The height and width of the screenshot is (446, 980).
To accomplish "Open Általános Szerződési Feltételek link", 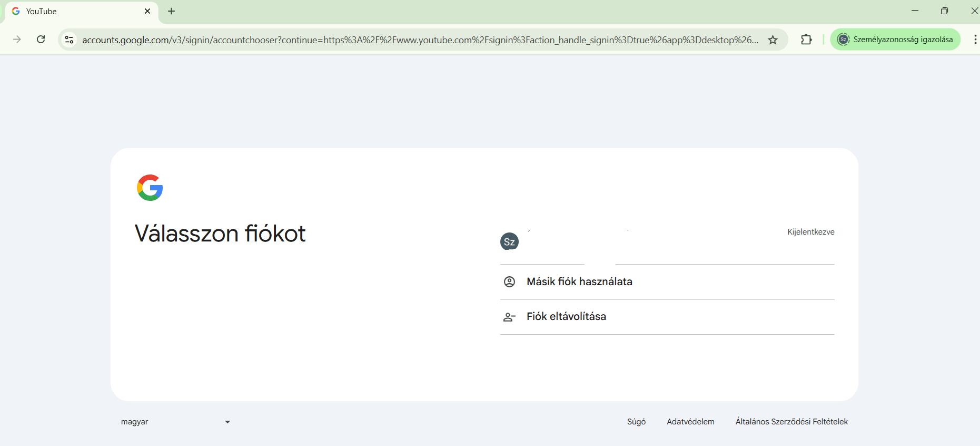I will pyautogui.click(x=791, y=422).
